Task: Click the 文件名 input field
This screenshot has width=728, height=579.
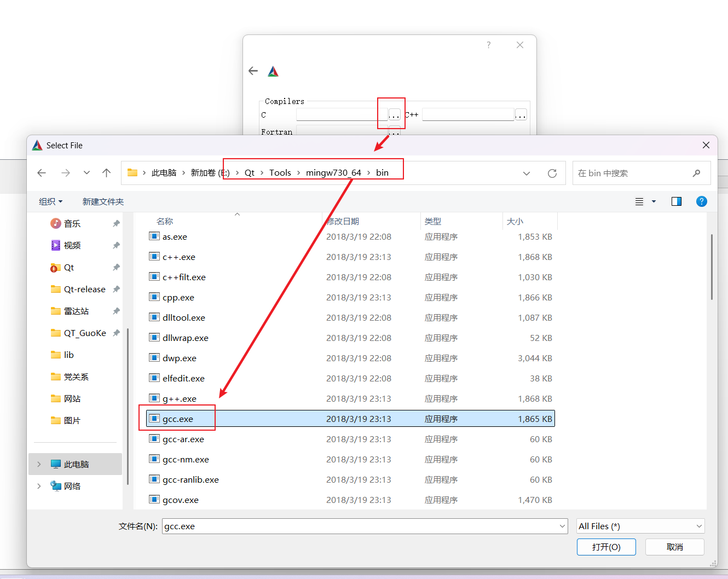Action: pos(360,526)
